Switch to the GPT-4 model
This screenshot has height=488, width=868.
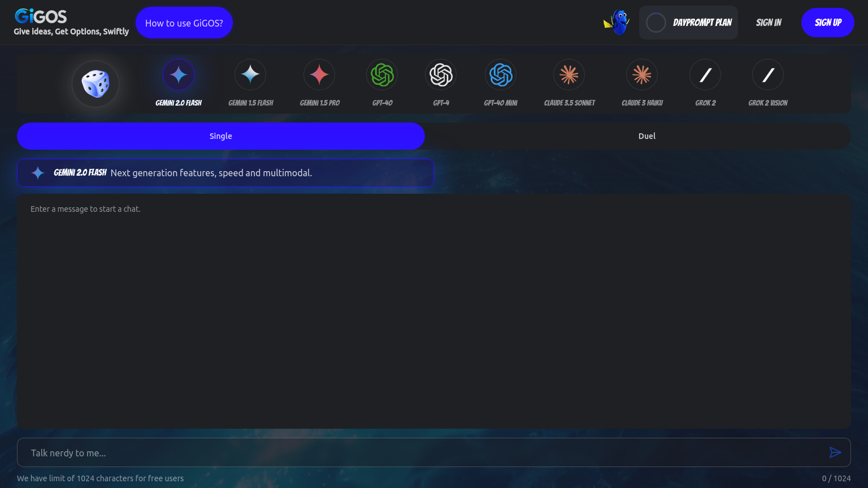click(x=441, y=75)
